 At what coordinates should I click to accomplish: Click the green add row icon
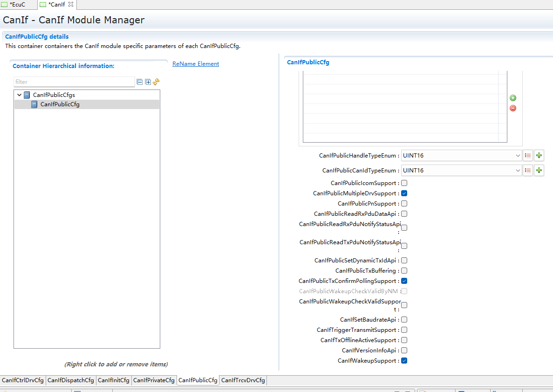513,98
